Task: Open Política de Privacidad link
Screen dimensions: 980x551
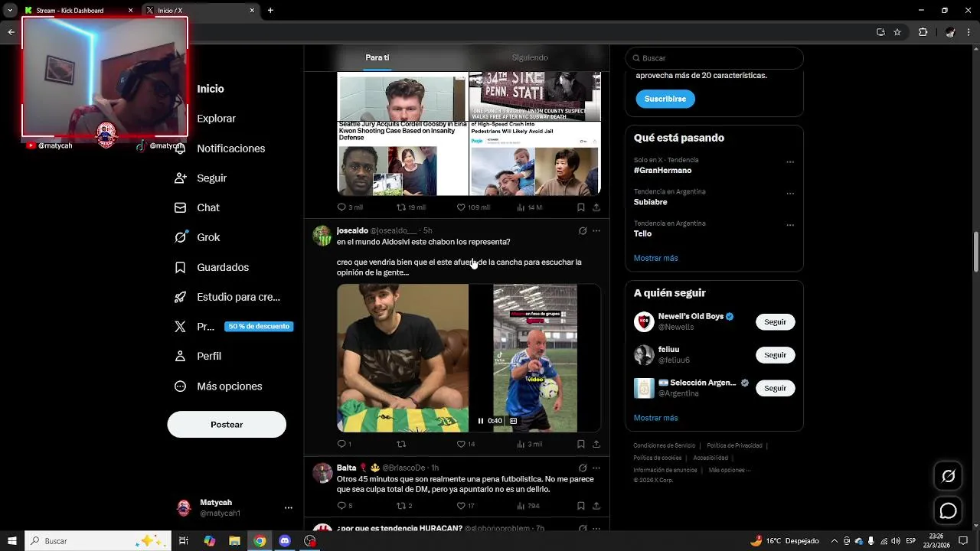Action: (734, 445)
